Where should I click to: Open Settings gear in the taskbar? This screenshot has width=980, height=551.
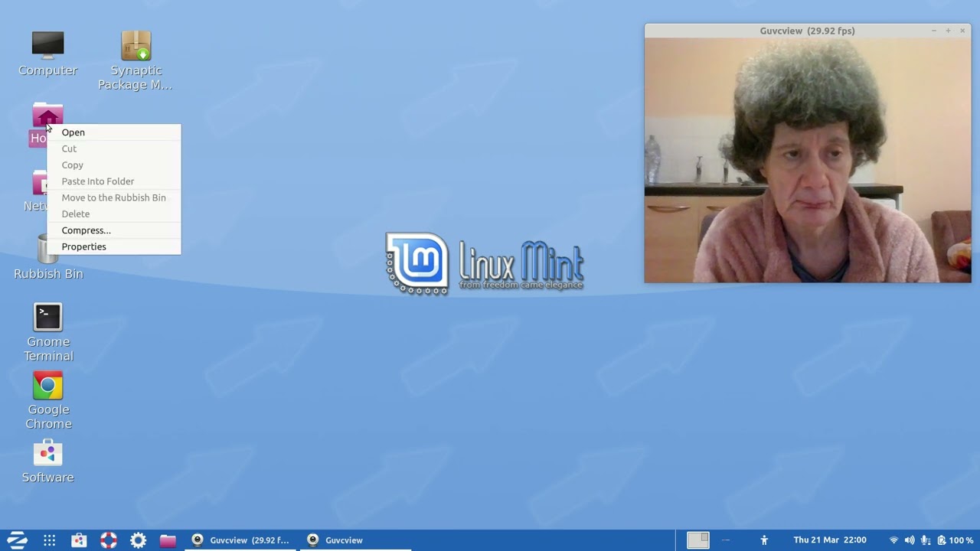(138, 540)
